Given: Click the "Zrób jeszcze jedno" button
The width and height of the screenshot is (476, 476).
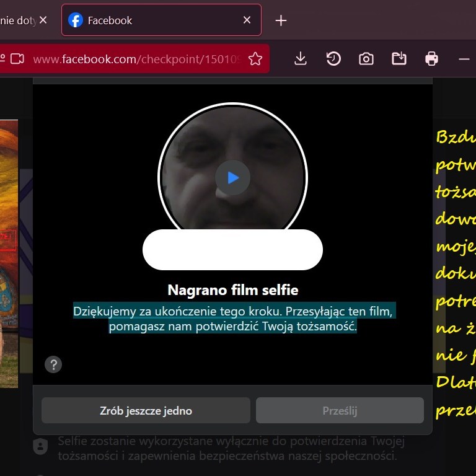Looking at the screenshot, I should (146, 410).
